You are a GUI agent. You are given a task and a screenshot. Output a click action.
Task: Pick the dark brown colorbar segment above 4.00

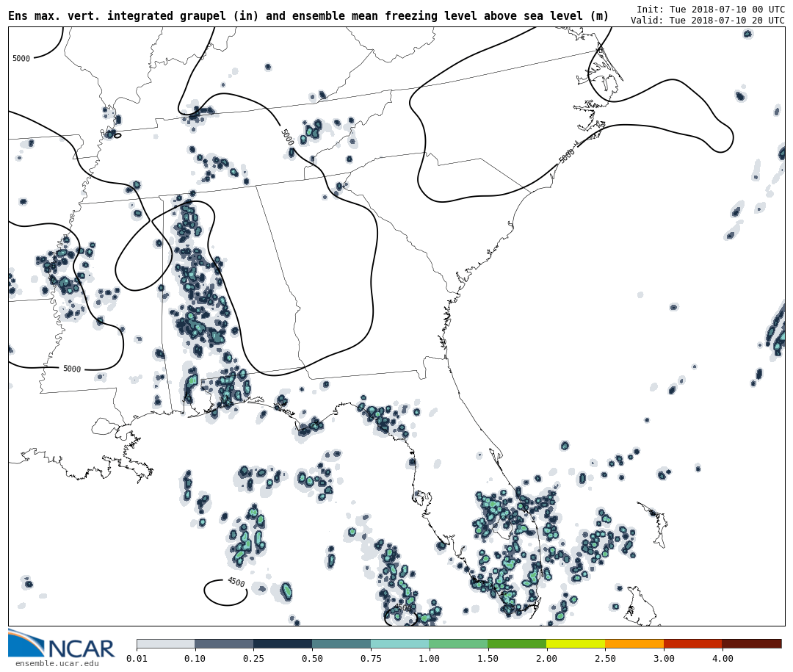(x=751, y=643)
